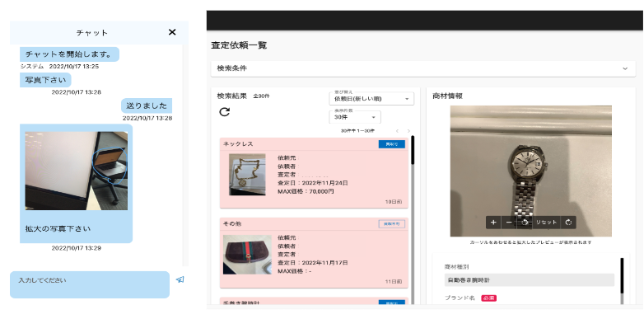Click the 写真下さい chat message
644x319 pixels.
click(x=45, y=80)
